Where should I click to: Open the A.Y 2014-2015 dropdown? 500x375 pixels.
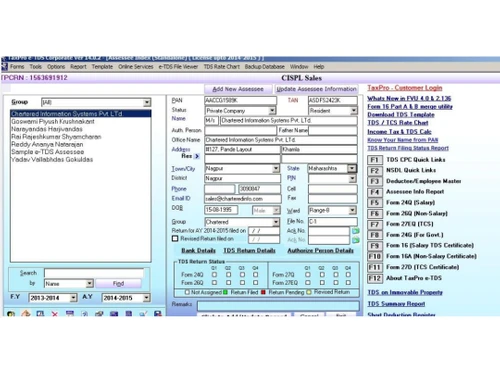pyautogui.click(x=147, y=298)
